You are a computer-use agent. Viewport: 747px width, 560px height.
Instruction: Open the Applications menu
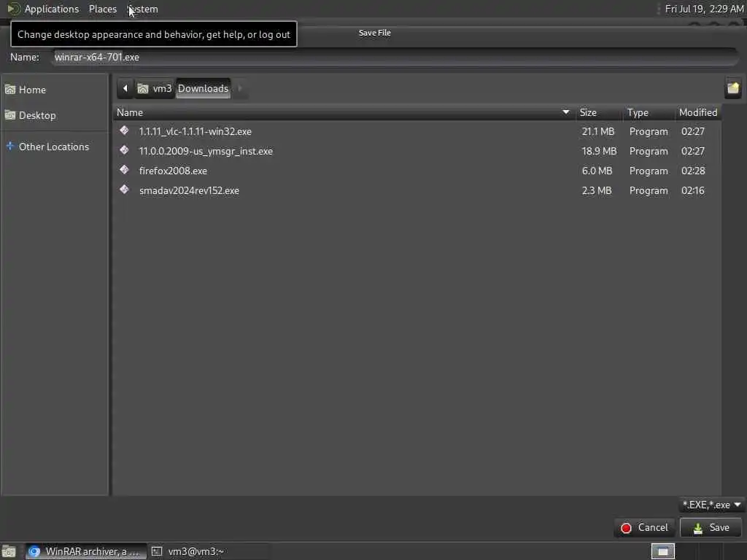point(52,9)
